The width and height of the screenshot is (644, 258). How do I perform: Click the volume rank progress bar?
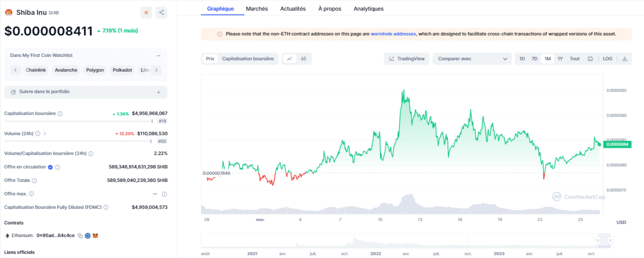(77, 141)
